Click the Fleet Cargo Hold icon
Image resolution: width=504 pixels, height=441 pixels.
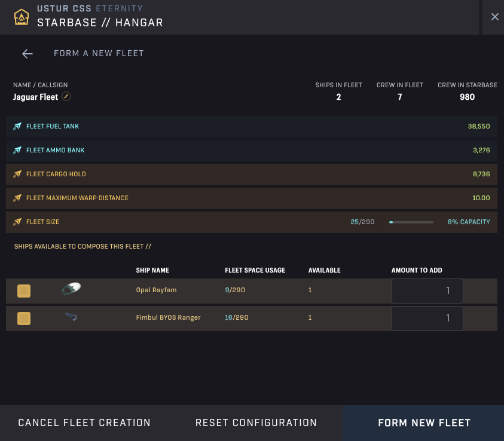(17, 174)
